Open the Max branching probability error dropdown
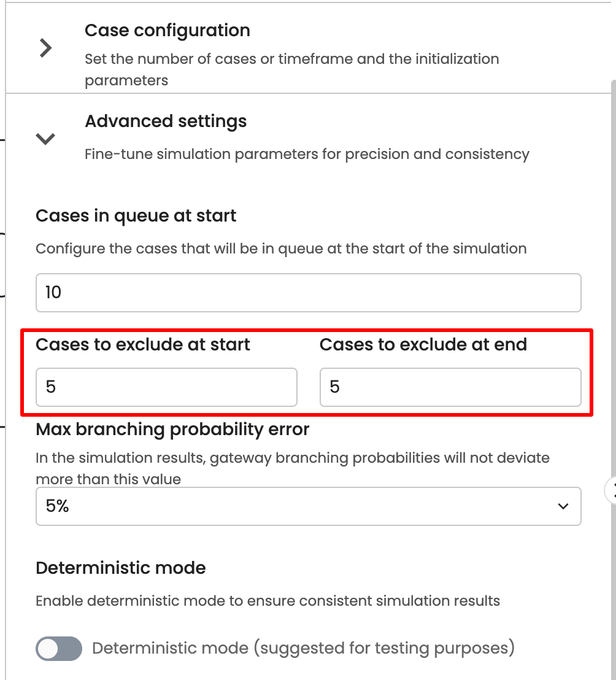This screenshot has height=680, width=616. 308,506
